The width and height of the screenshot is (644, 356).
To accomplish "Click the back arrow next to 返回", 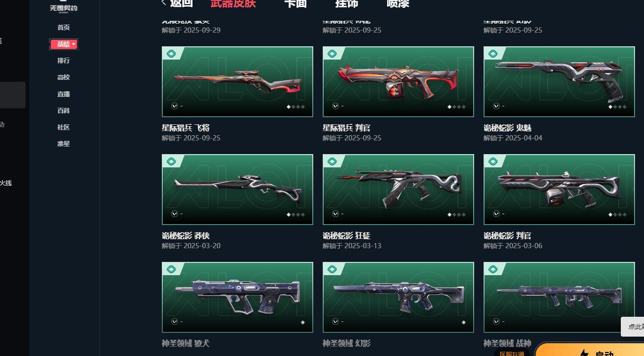I will coord(164,3).
